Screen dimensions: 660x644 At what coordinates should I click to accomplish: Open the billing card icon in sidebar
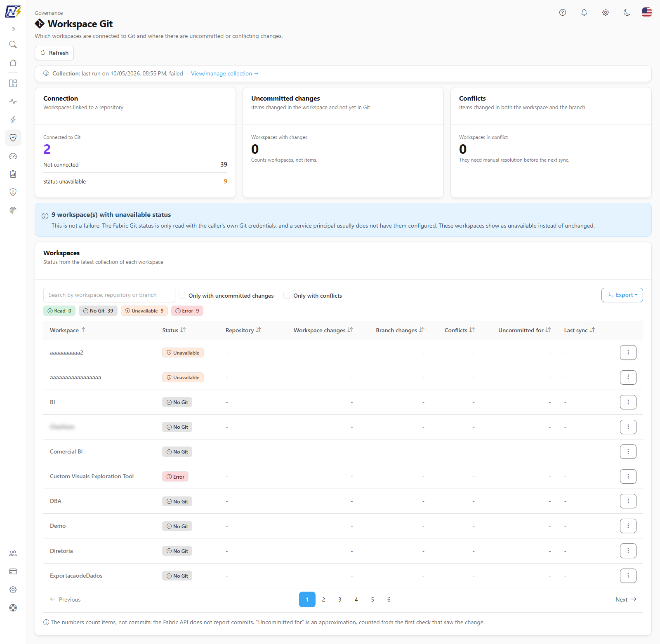click(x=13, y=571)
